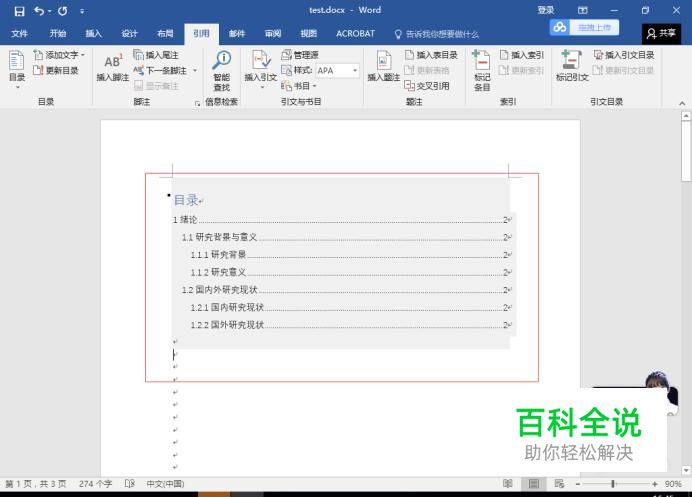Switch to Read Mode view
This screenshot has width=692, height=497.
click(x=508, y=484)
